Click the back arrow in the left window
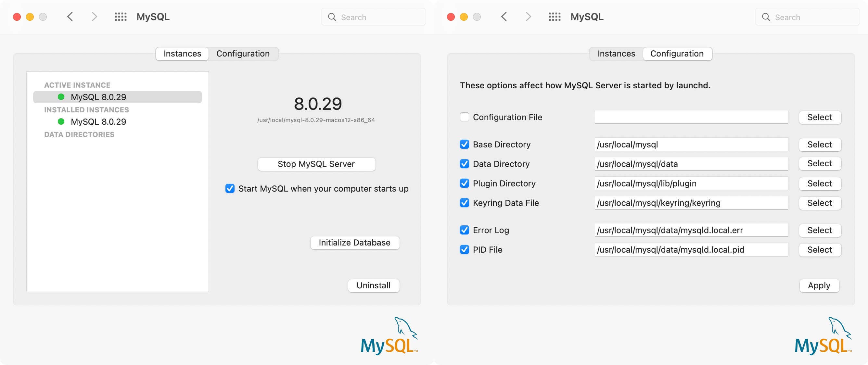The image size is (868, 365). click(x=70, y=17)
